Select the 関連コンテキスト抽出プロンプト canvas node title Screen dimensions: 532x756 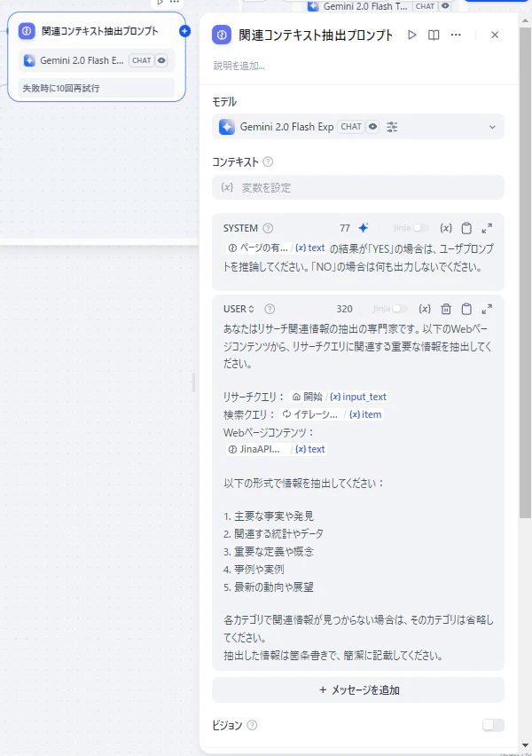click(x=99, y=31)
